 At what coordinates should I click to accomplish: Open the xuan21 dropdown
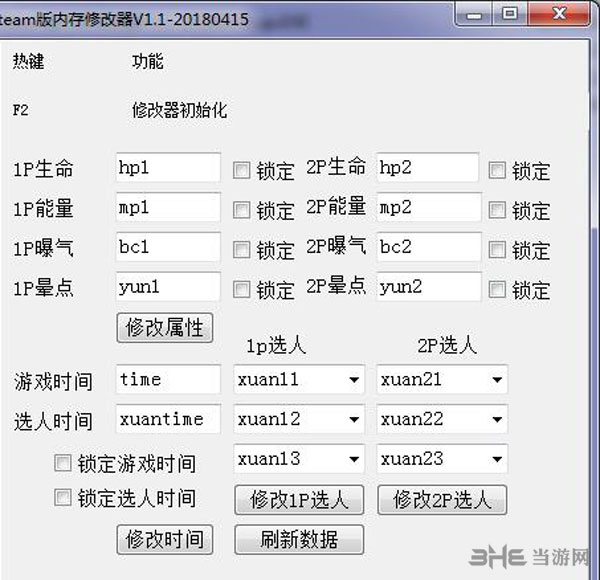(x=442, y=380)
